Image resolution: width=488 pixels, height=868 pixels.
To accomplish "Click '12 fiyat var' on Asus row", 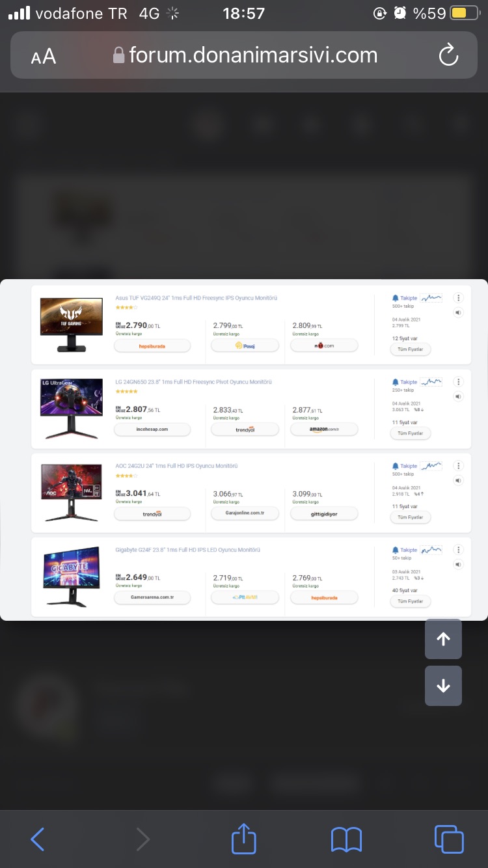I will (x=405, y=338).
